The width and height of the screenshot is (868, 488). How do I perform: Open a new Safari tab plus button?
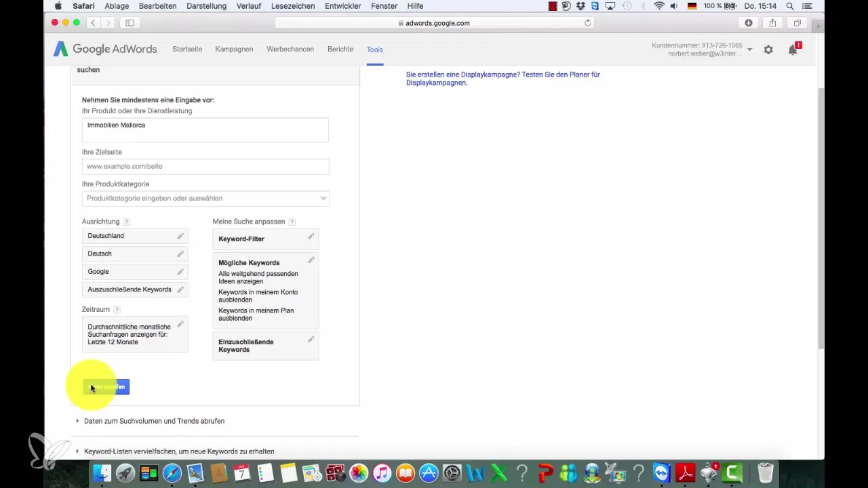[818, 26]
